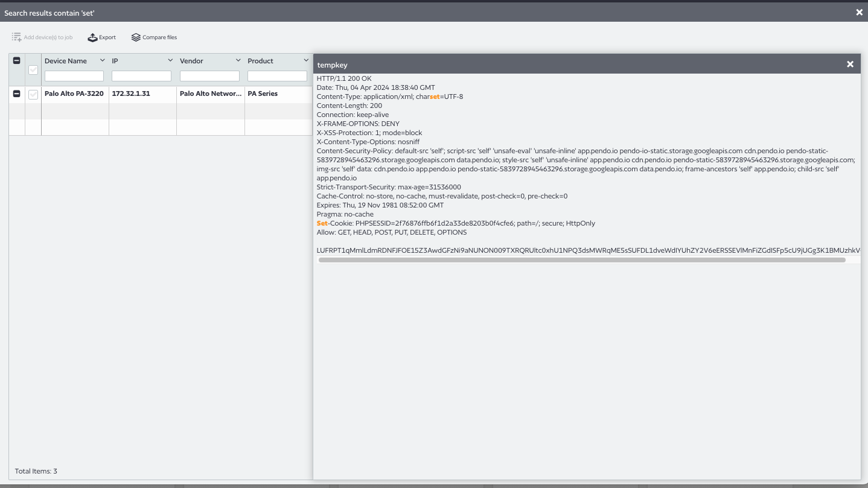Screen dimensions: 868x488
Task: Close the tempkey response panel
Action: (850, 64)
